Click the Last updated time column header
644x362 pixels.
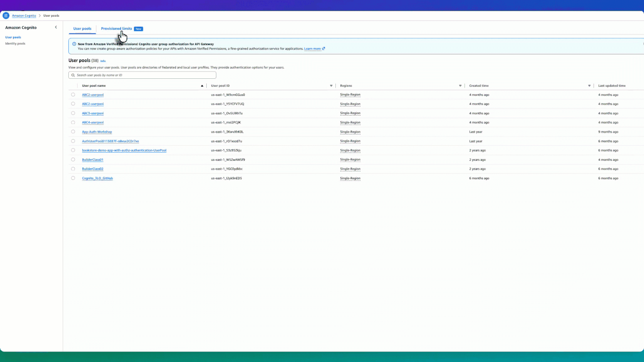(x=612, y=86)
